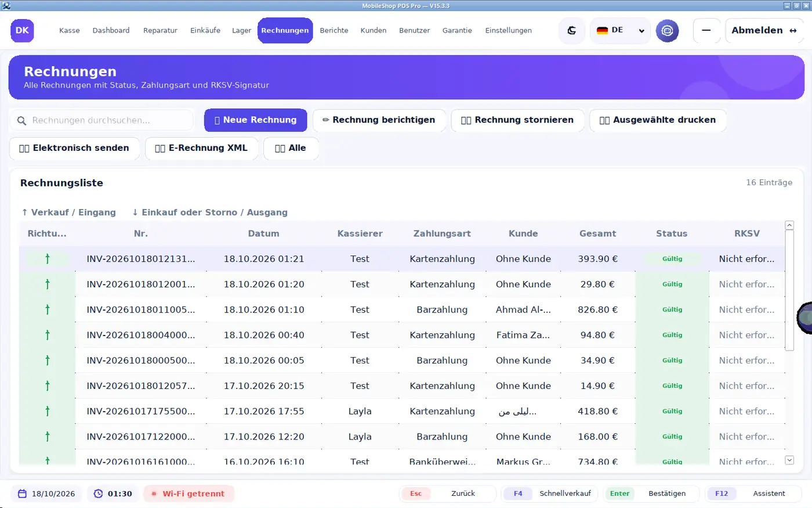The image size is (812, 508).
Task: Click the DK logo avatar
Action: click(22, 30)
